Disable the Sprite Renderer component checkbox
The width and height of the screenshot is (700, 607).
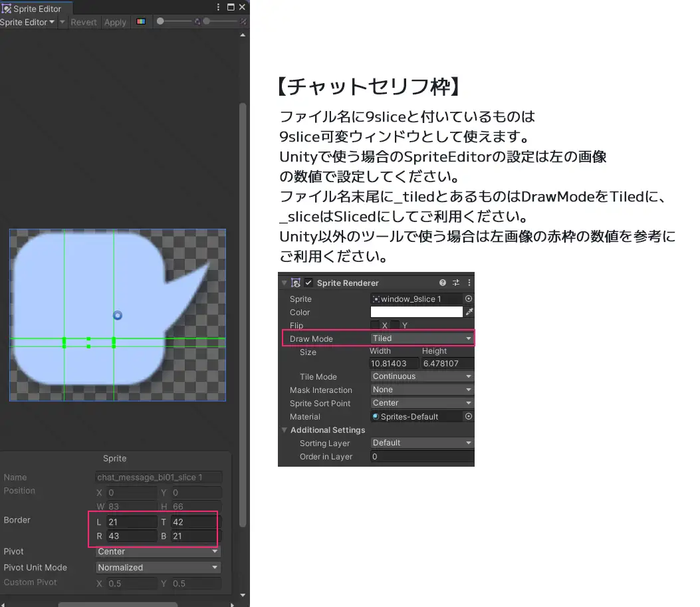tap(307, 282)
